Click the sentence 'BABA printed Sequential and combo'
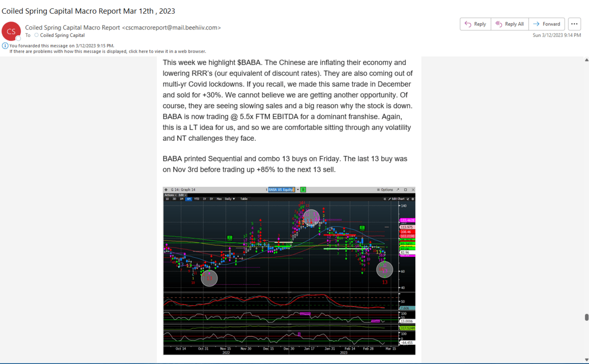 pos(285,164)
